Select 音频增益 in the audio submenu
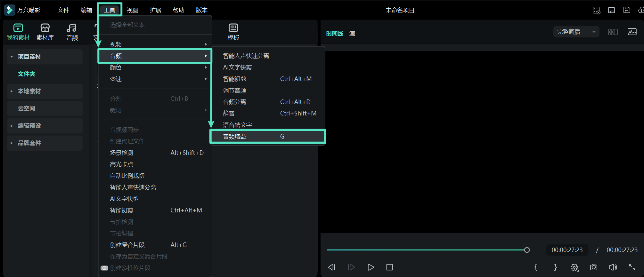Image resolution: width=644 pixels, height=277 pixels. pos(268,137)
